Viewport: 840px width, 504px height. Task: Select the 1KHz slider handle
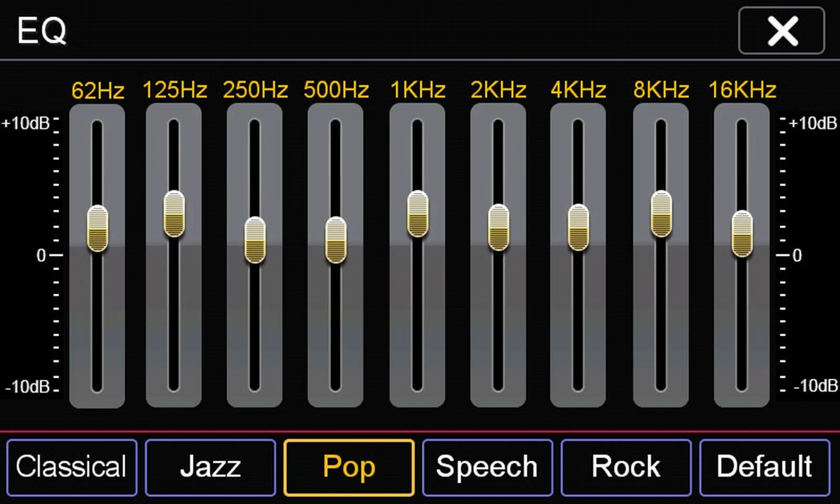click(418, 214)
